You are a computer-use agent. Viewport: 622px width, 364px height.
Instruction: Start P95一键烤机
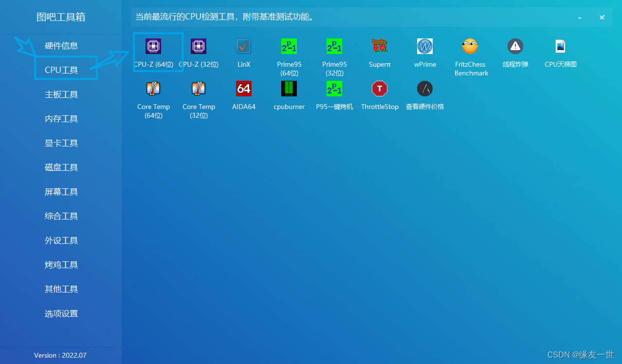pos(334,96)
